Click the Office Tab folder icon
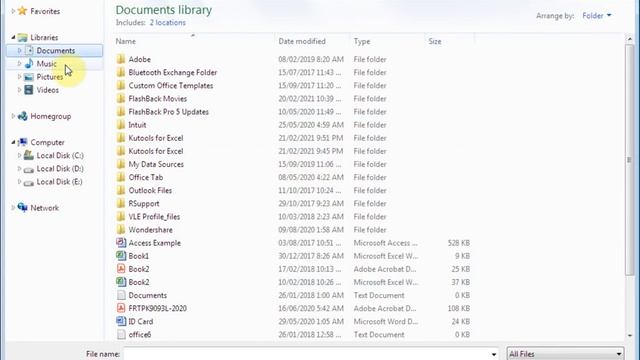The width and height of the screenshot is (640, 360). tap(121, 177)
